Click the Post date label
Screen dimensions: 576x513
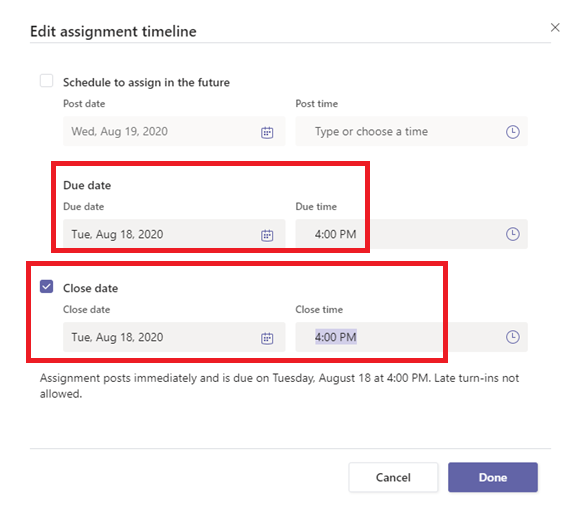coord(84,104)
